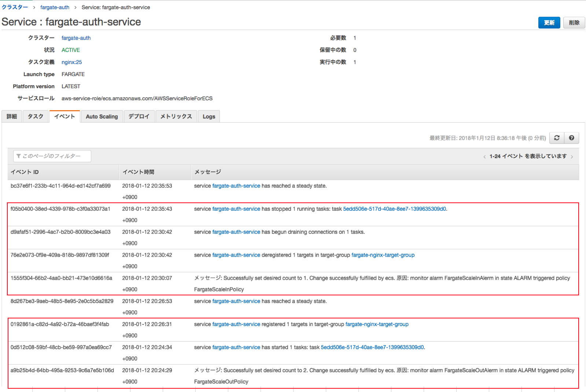The width and height of the screenshot is (586, 392).
Task: Click the FargateScaleOutPolicy message text
Action: point(221,382)
